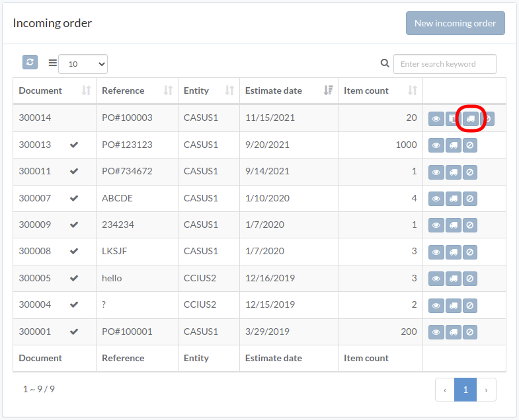
Task: Click the cancel icon on PO#123123 row
Action: click(x=470, y=145)
